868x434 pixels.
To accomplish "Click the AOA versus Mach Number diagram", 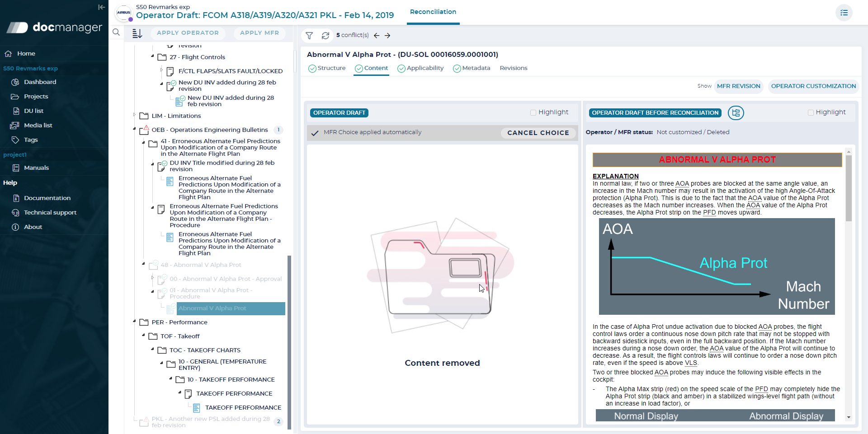I will (x=717, y=266).
